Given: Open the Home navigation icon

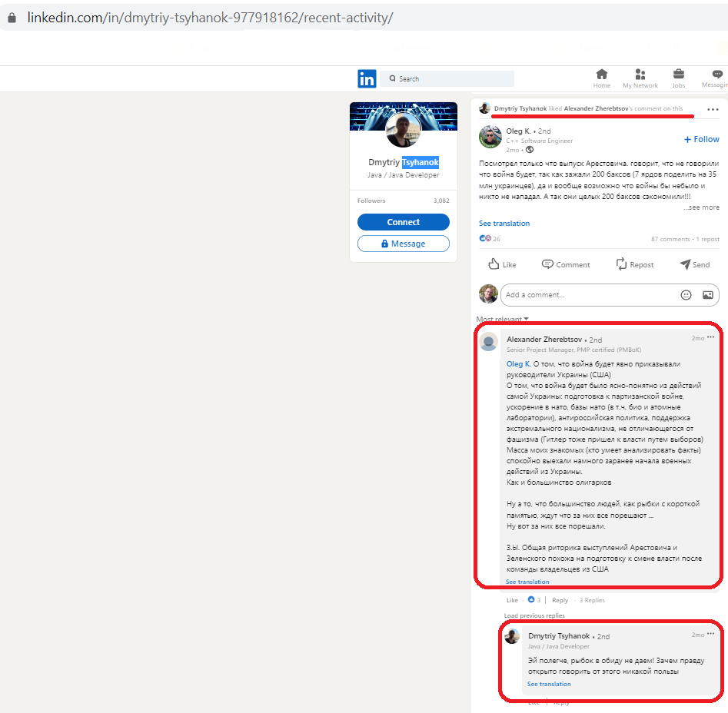Looking at the screenshot, I should tap(602, 78).
